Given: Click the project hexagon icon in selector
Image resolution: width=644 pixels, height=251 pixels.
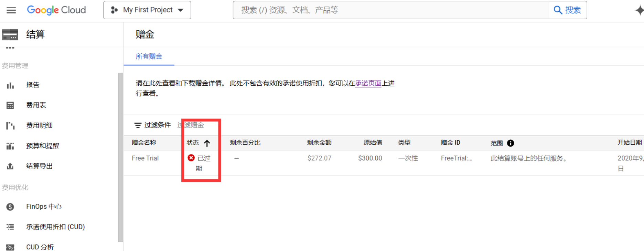Looking at the screenshot, I should [x=115, y=10].
